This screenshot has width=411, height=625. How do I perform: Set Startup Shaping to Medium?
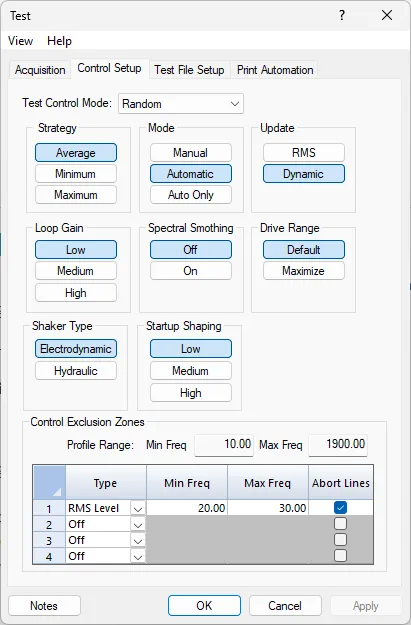(x=191, y=371)
